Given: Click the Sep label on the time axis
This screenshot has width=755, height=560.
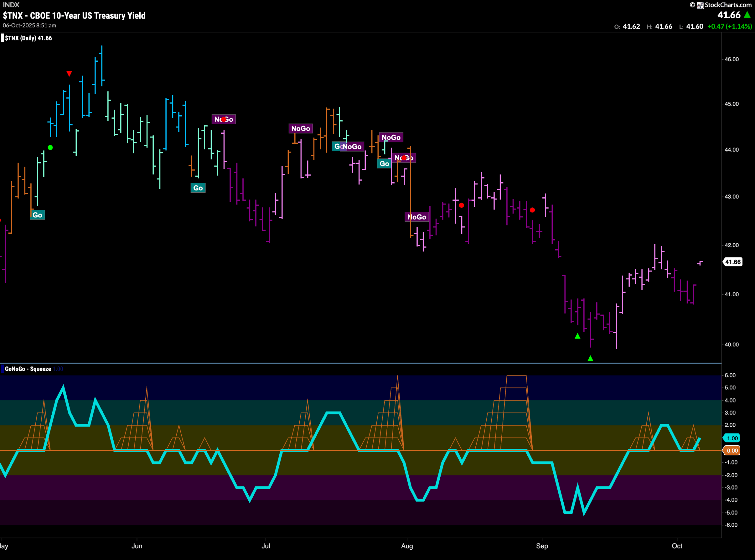Looking at the screenshot, I should click(542, 546).
